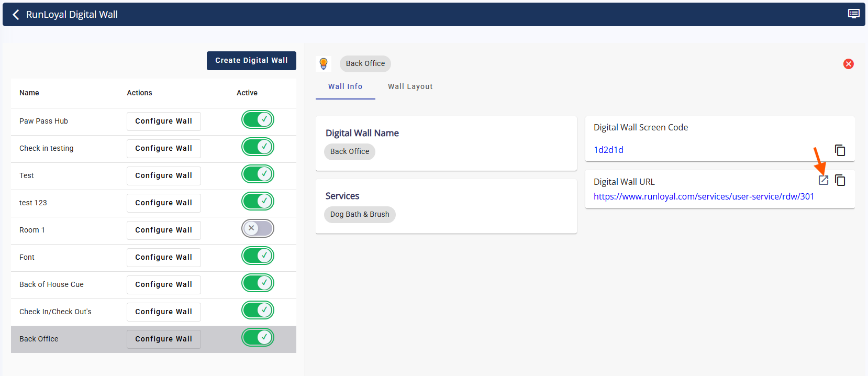Click the RunLoyal Digital Wall title
The height and width of the screenshot is (376, 868).
pos(72,15)
